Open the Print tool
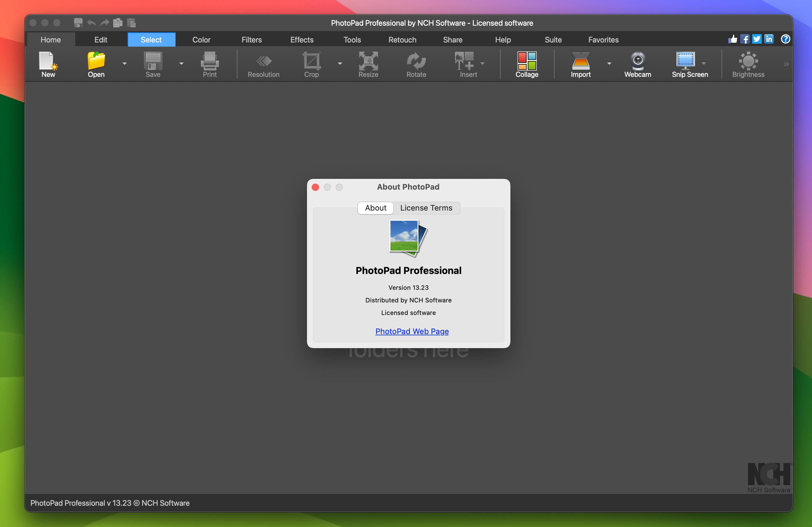The width and height of the screenshot is (812, 527). tap(209, 64)
